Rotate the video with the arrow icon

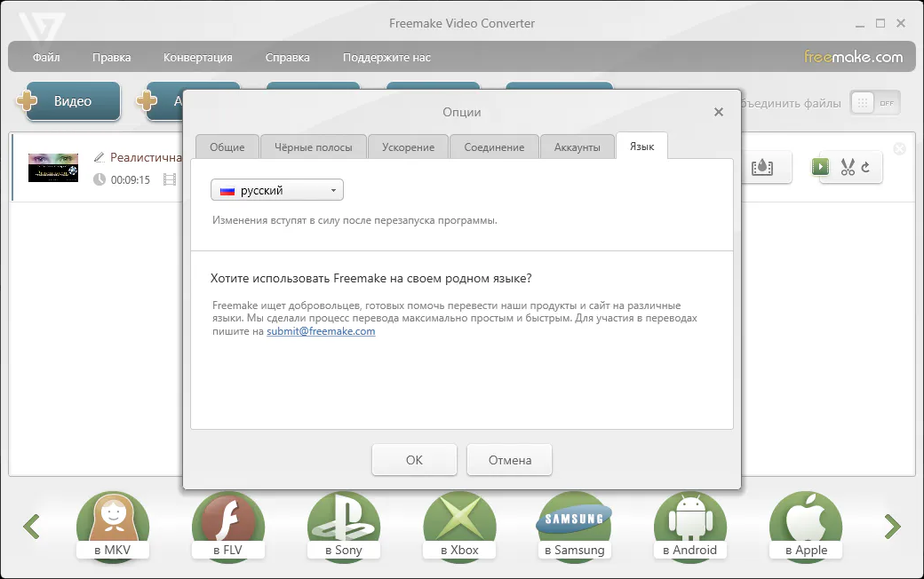click(865, 167)
